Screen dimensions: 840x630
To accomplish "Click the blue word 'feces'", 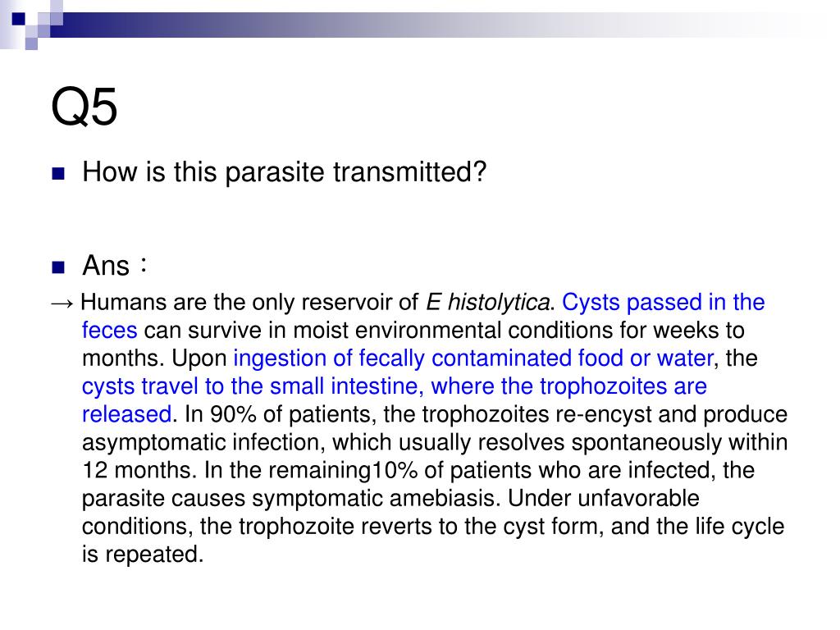I will click(x=109, y=331).
